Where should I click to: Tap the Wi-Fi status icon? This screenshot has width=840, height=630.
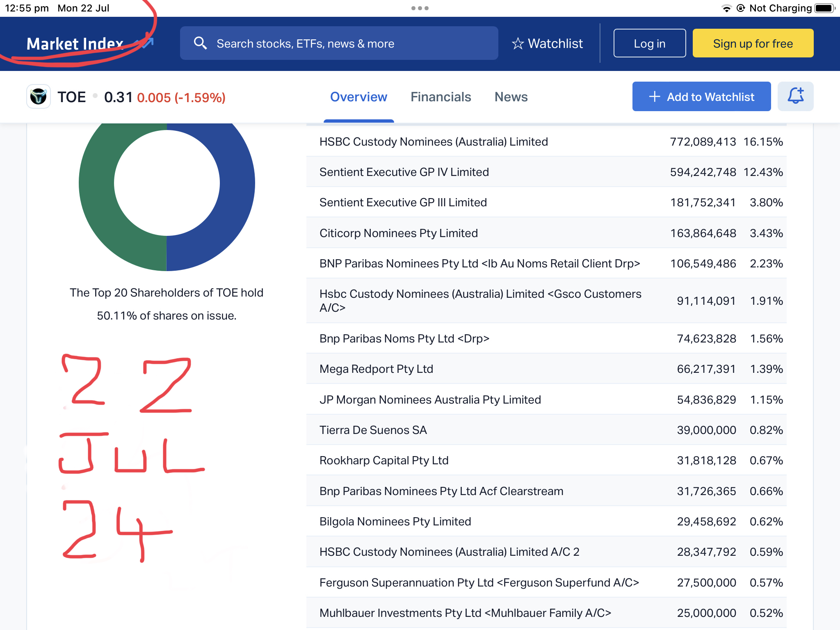(726, 8)
